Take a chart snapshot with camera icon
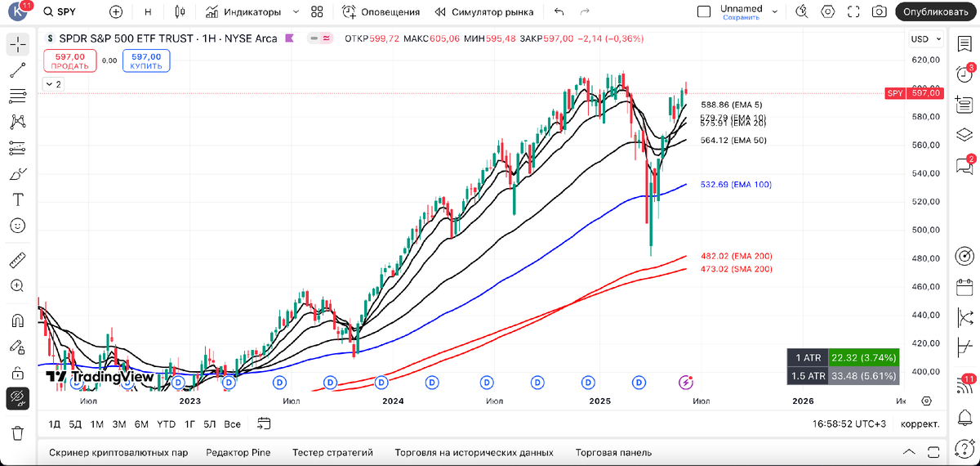Screen dimensions: 980x466 click(x=879, y=12)
